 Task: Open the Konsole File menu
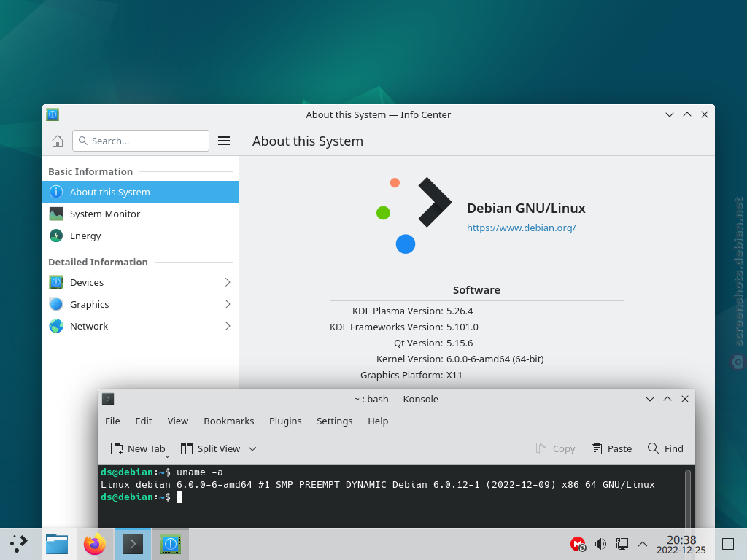point(112,421)
